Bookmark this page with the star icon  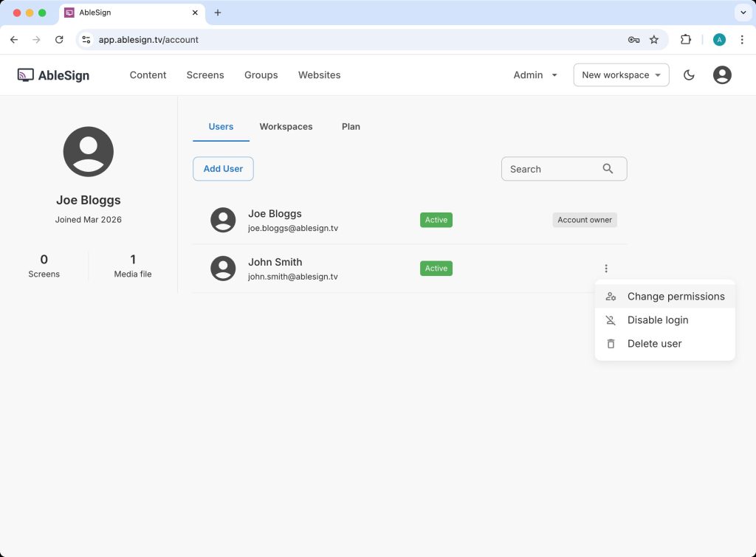(x=653, y=40)
